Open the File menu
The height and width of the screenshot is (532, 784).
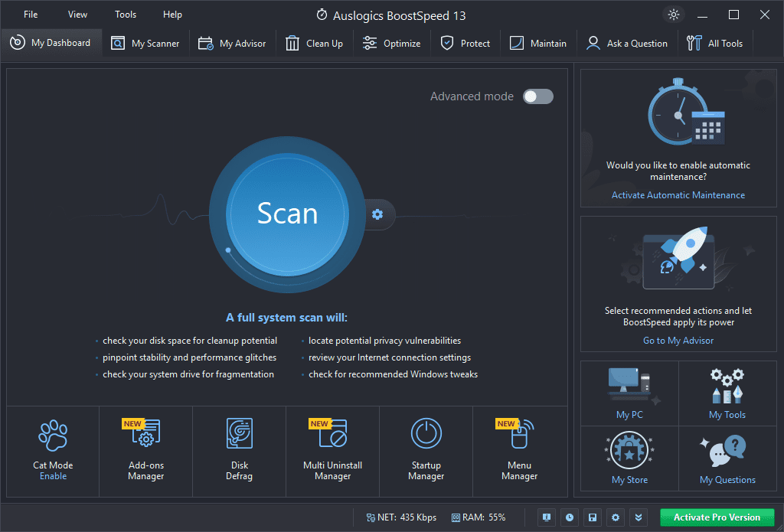coord(31,15)
